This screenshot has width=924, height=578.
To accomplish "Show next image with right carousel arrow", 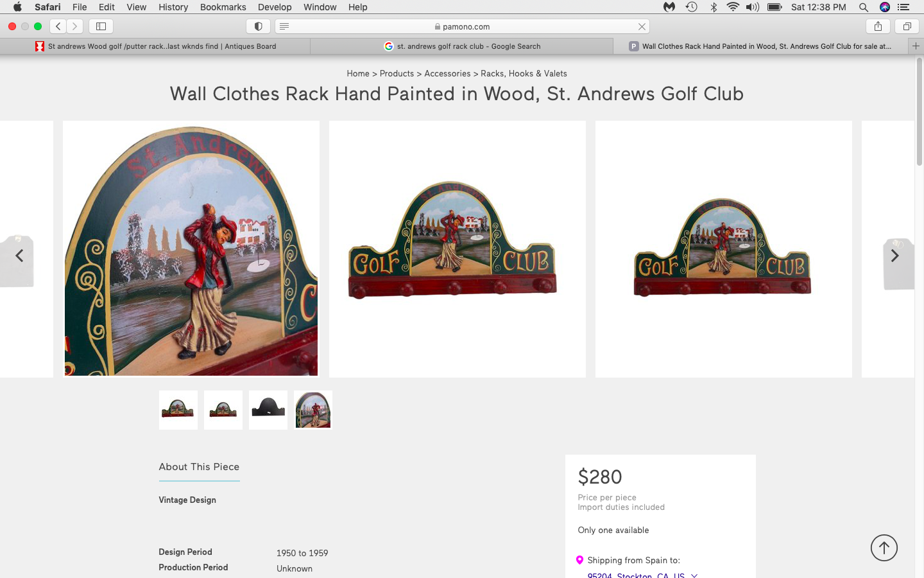I will click(895, 256).
